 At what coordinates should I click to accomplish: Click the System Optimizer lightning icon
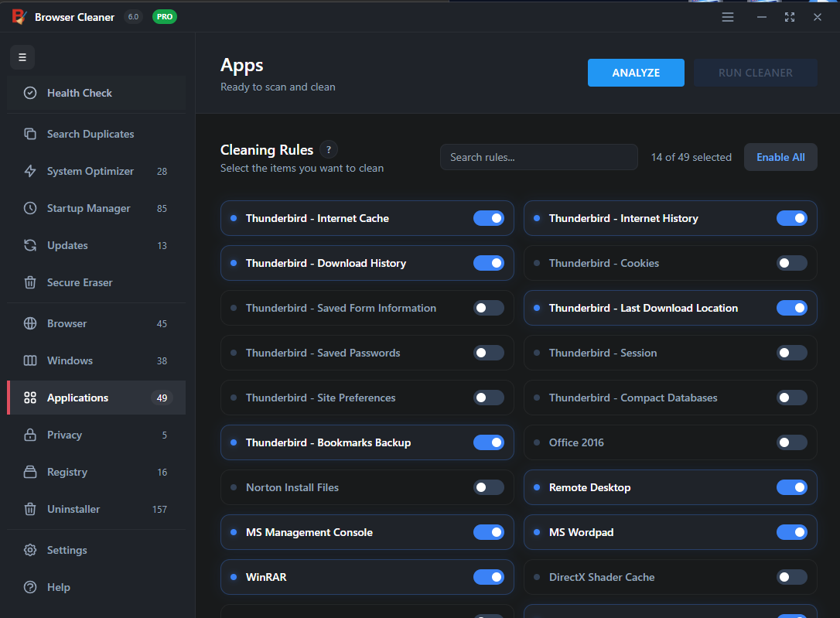tap(30, 171)
